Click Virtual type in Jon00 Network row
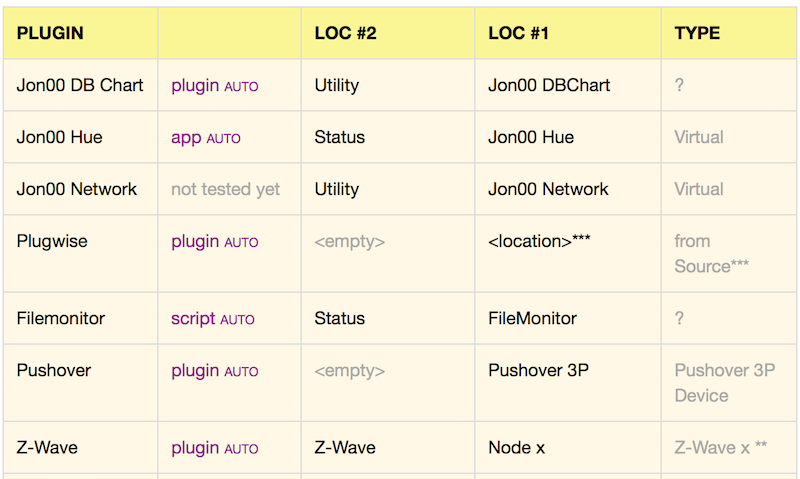The height and width of the screenshot is (479, 800). click(699, 189)
